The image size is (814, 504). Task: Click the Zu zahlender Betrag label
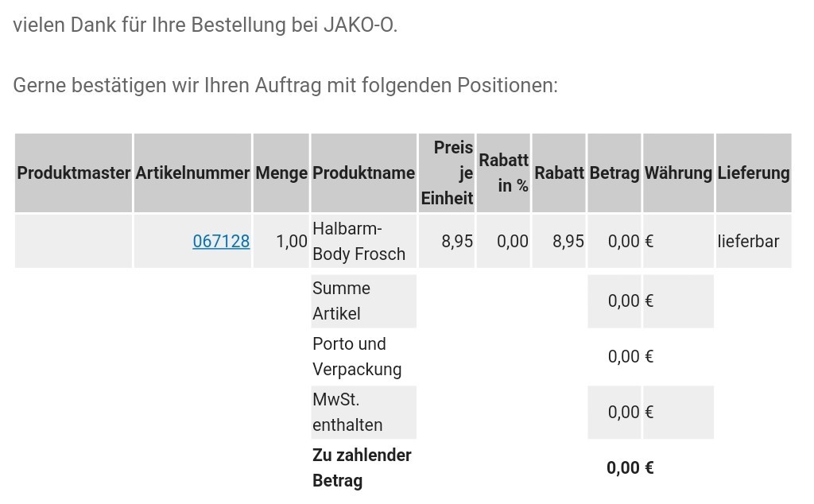(362, 467)
